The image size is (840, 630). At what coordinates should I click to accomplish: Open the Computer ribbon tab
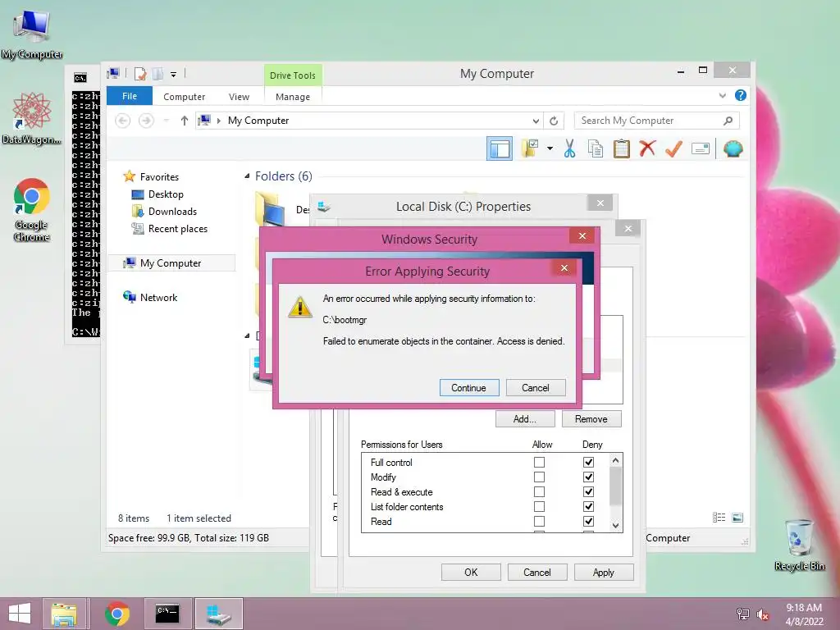[185, 97]
